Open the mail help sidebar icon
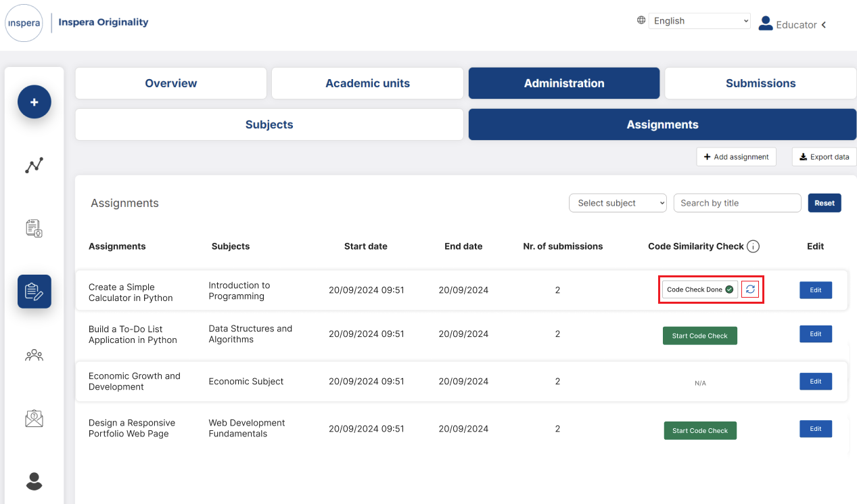 pos(34,418)
